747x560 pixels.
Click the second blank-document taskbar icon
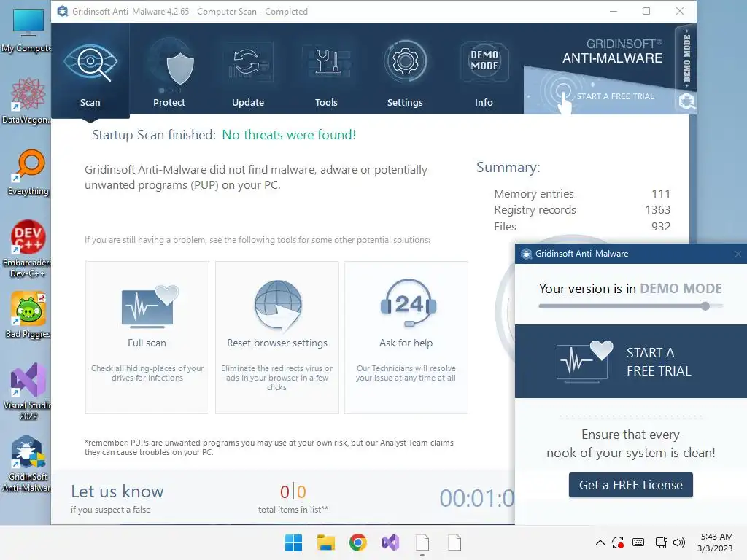point(454,542)
